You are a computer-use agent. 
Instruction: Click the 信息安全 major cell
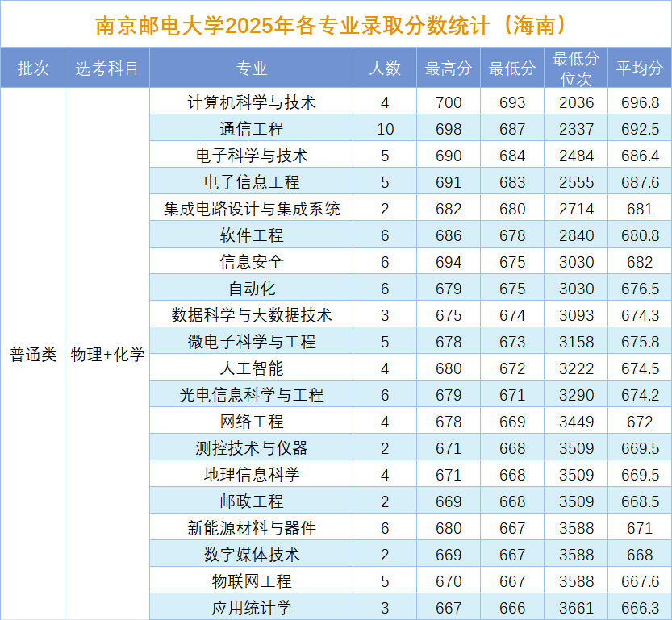[251, 261]
